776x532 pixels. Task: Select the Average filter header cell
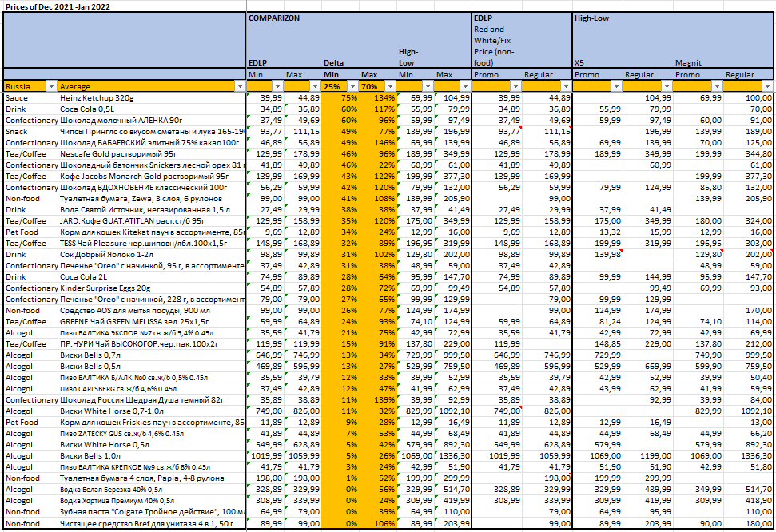(x=151, y=86)
